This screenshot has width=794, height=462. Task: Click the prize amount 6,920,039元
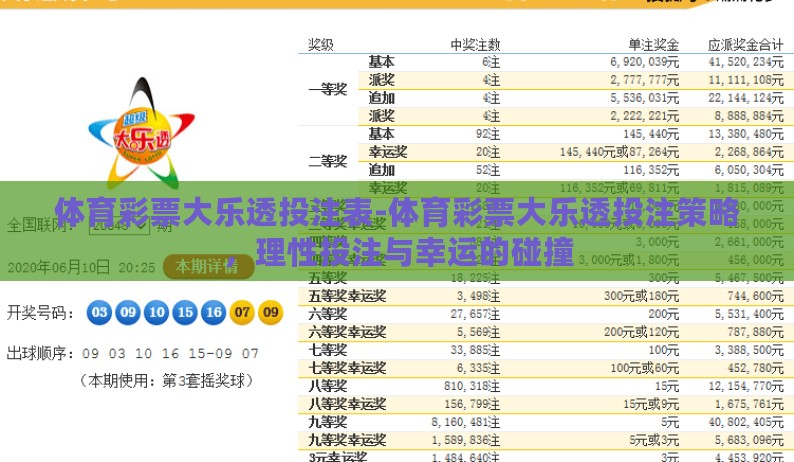coord(644,62)
